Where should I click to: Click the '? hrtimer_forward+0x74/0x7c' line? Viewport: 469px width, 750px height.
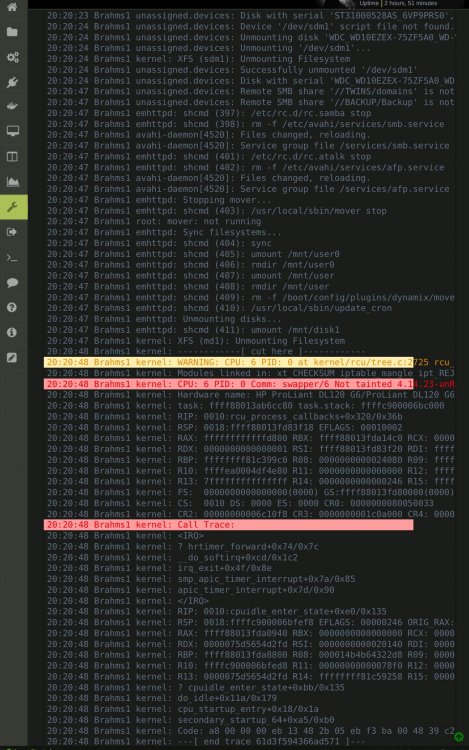tap(183, 546)
